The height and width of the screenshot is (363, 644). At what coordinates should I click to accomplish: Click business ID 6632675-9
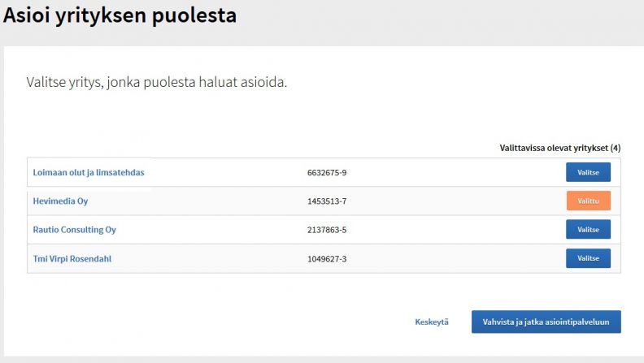coord(327,173)
